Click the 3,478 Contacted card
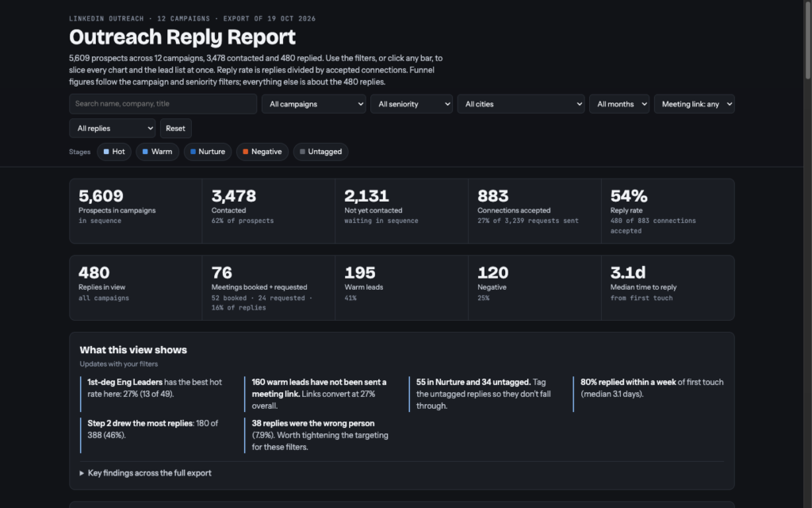 point(268,211)
